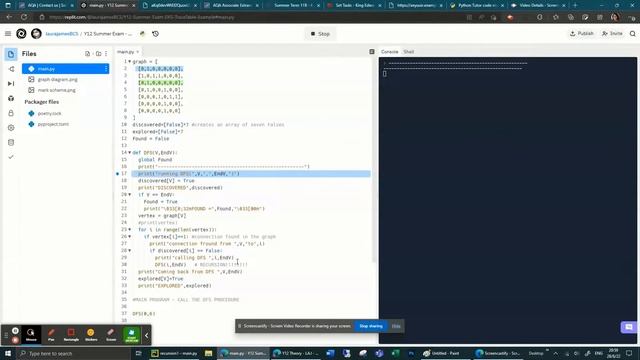This screenshot has height=360, width=640.
Task: Select the Screencastify Stickers tool
Action: click(91, 335)
